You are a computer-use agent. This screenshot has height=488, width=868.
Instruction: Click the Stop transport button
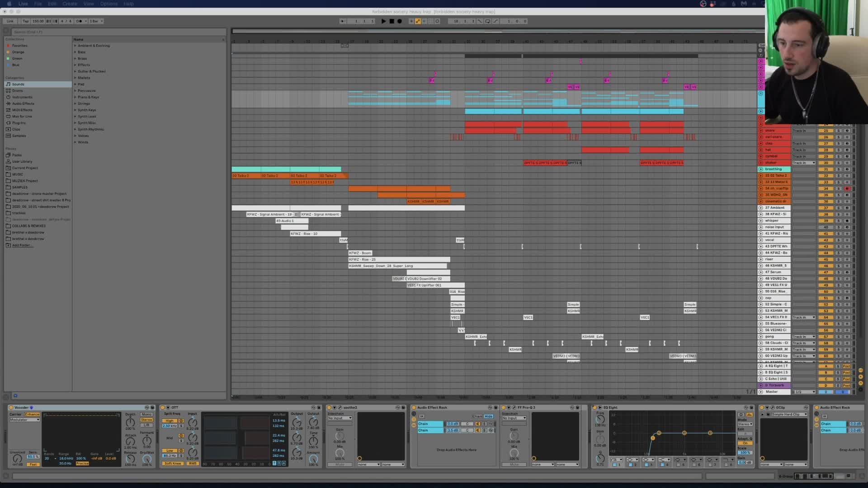(x=392, y=21)
